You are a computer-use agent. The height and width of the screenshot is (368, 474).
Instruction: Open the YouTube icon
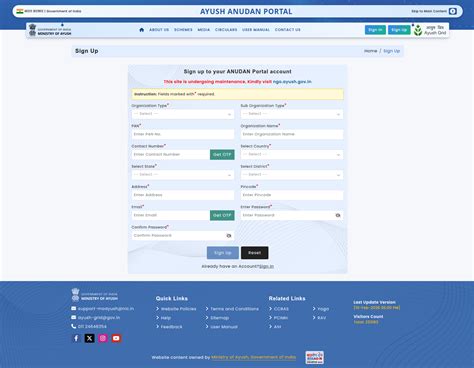point(116,338)
